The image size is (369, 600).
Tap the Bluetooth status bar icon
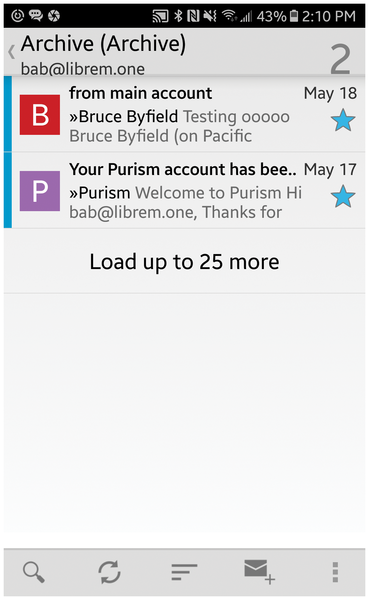[178, 16]
